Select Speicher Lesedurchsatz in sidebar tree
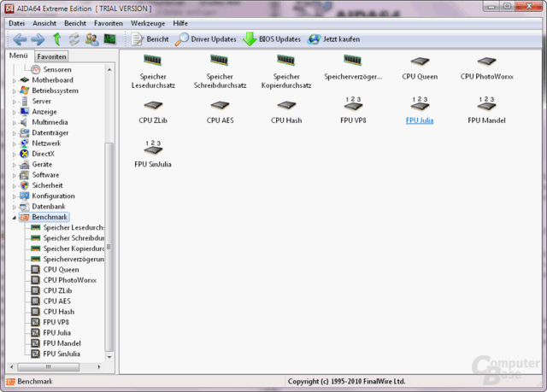The height and width of the screenshot is (392, 547). 74,227
